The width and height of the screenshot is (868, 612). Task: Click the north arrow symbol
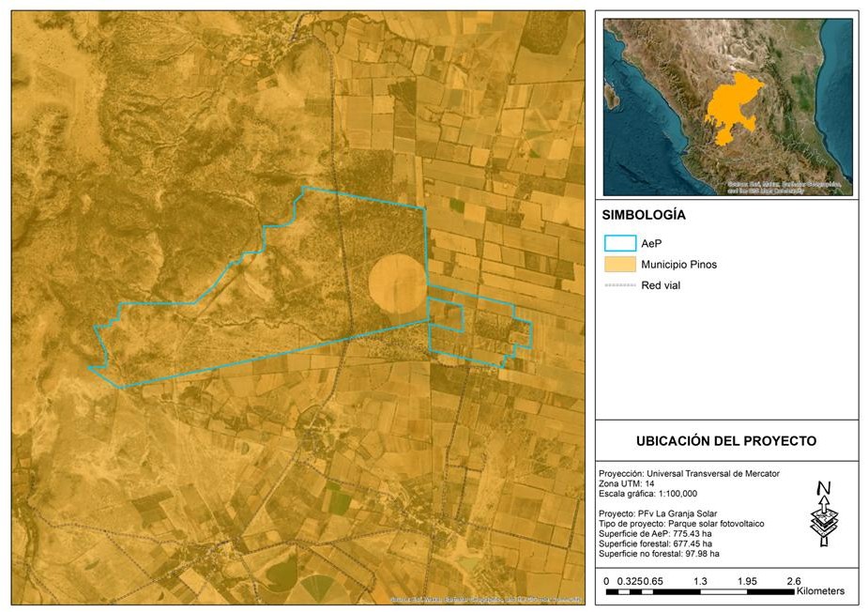pyautogui.click(x=824, y=514)
